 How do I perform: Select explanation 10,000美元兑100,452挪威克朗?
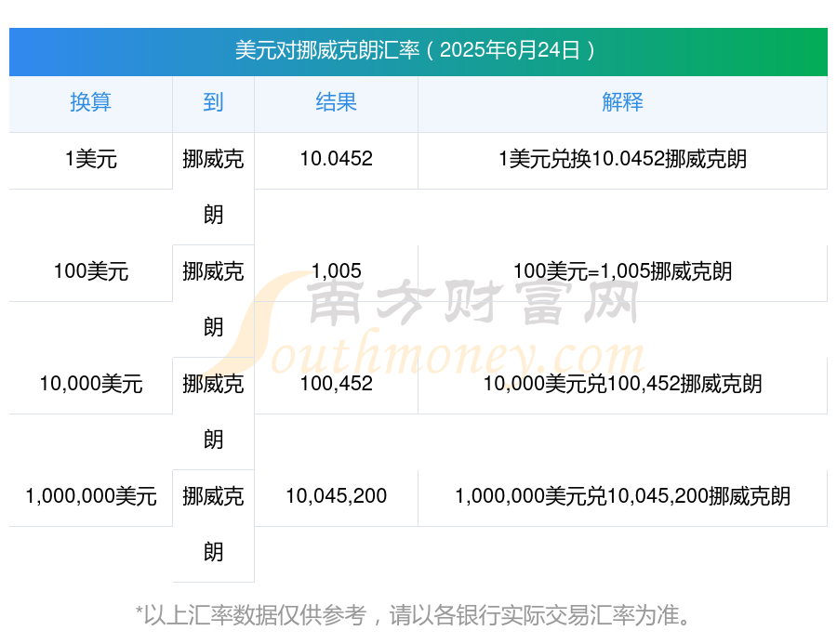(x=622, y=384)
